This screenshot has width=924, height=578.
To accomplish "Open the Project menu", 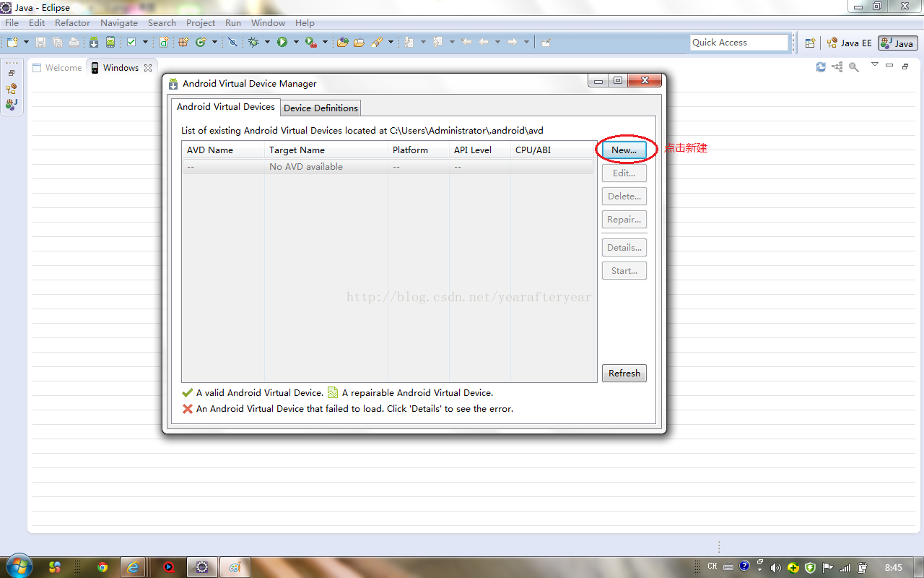I will (201, 22).
